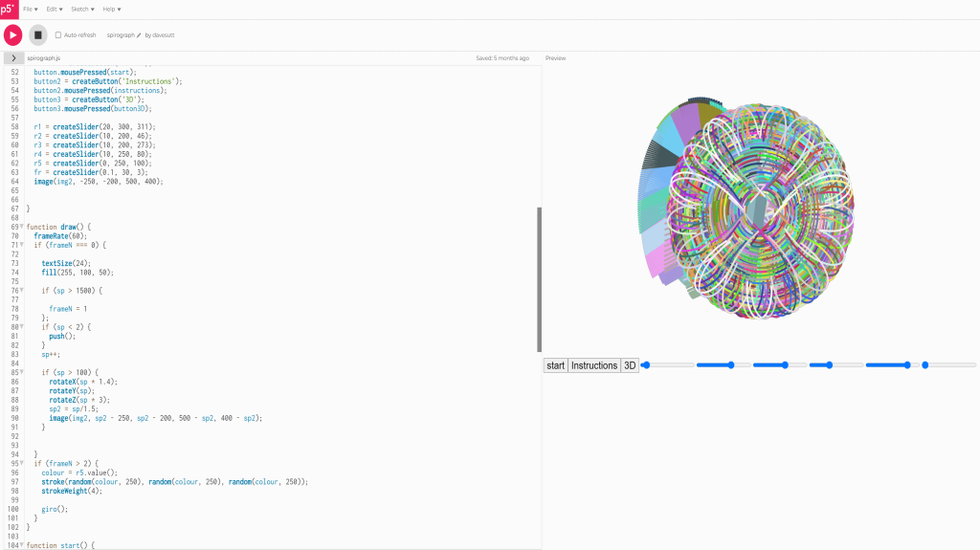Expand the file sidebar chevron
Viewport: 980px width, 550px height.
(x=11, y=58)
